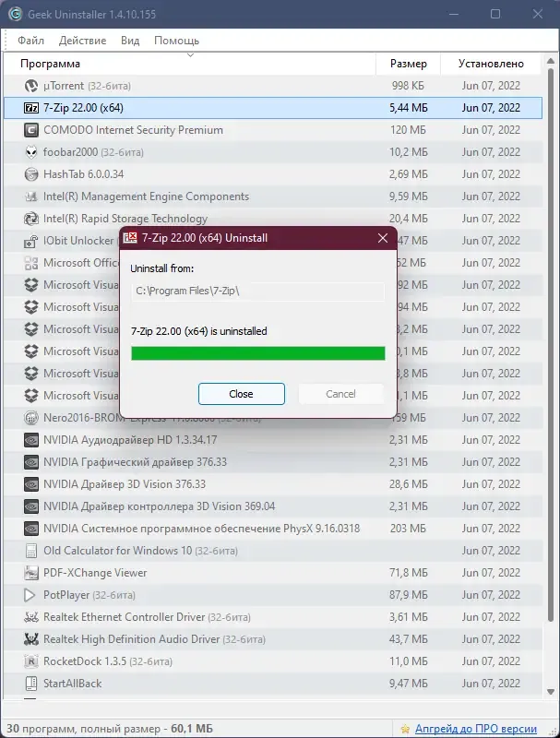The image size is (560, 738).
Task: Click the NVIDIA Драйвер 3D Vision 376.33 icon
Action: pyautogui.click(x=31, y=483)
